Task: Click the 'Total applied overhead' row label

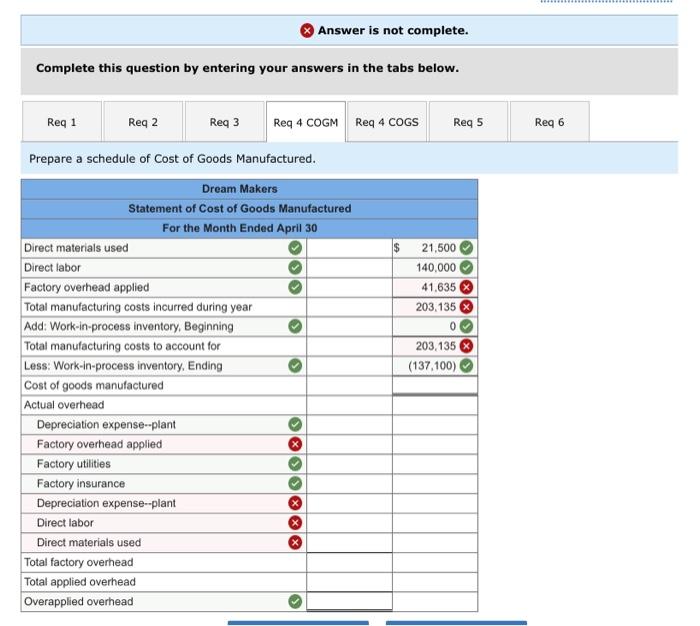Action: 80,581
